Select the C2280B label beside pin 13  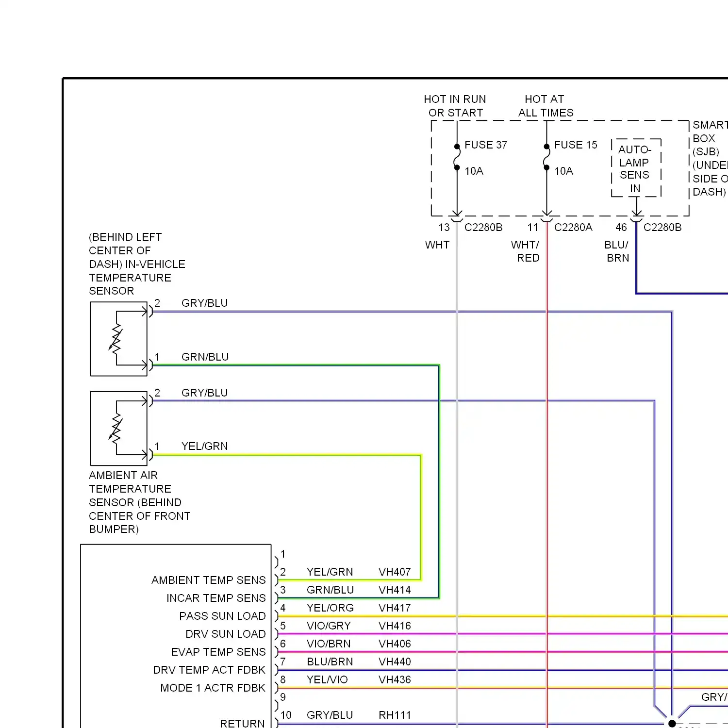point(483,227)
